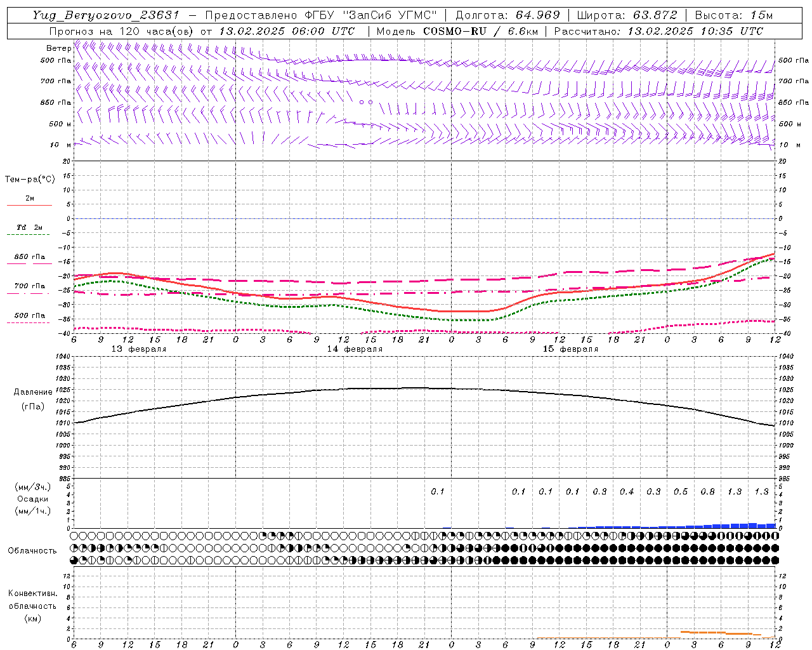Click the 'Давление' pressure axis label

point(33,392)
